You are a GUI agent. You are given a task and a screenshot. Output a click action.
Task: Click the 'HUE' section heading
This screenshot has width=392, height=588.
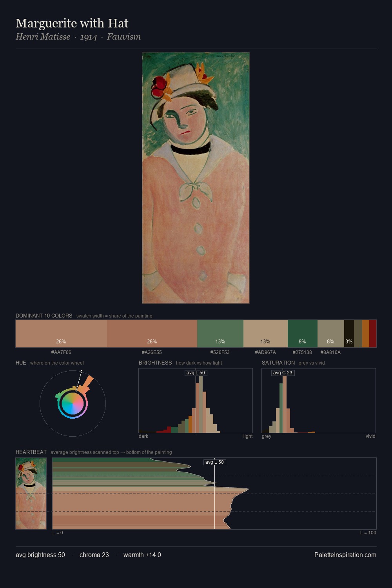[21, 363]
